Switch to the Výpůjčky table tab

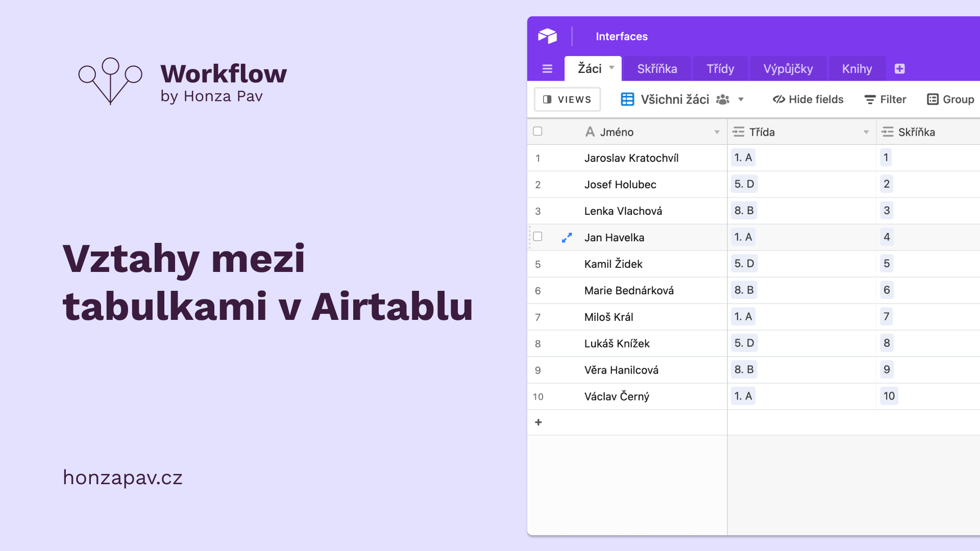(x=788, y=69)
